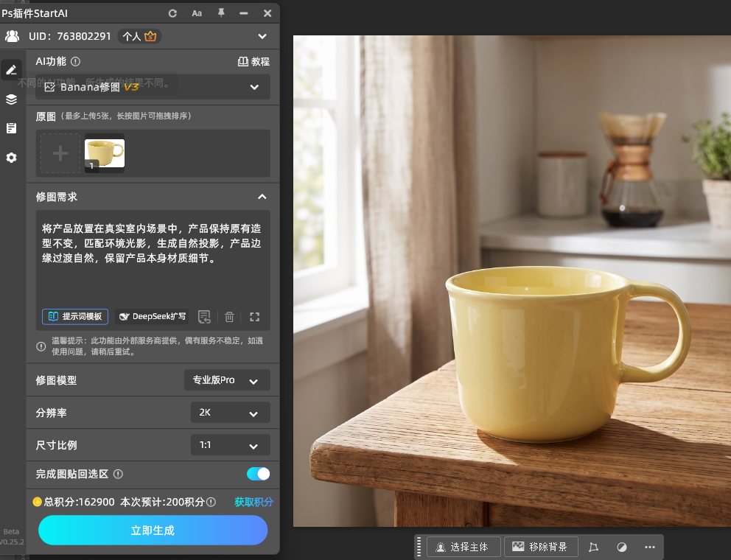The image size is (731, 560).
Task: Click the info icon beside AI功能
Action: 75,61
